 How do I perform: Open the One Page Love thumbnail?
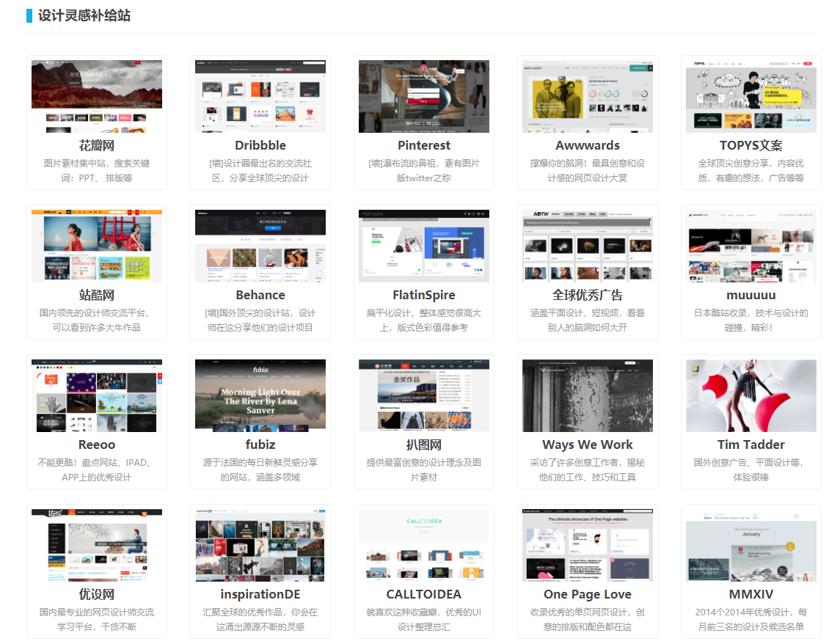(588, 546)
